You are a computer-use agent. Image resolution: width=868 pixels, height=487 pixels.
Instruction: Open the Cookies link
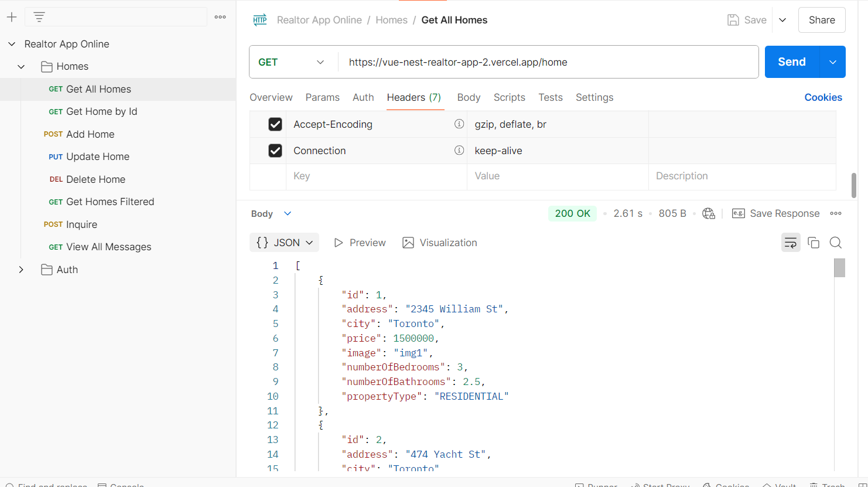pyautogui.click(x=823, y=97)
